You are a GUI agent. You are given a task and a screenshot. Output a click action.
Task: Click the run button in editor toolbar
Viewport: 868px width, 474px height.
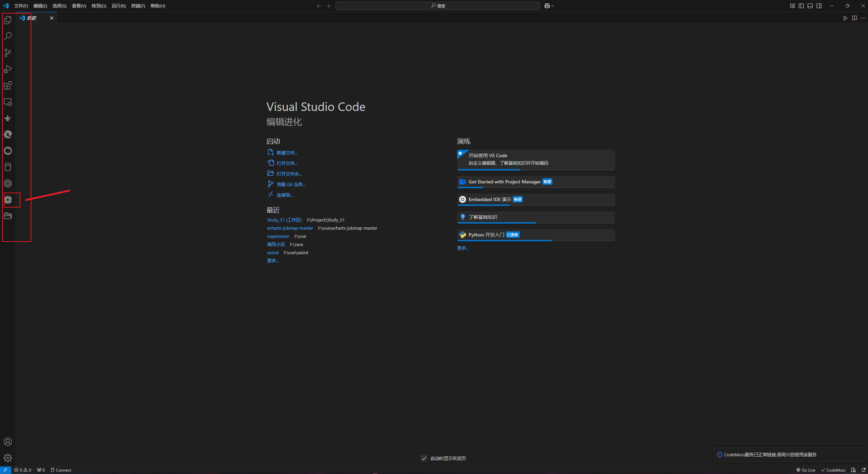pyautogui.click(x=845, y=18)
